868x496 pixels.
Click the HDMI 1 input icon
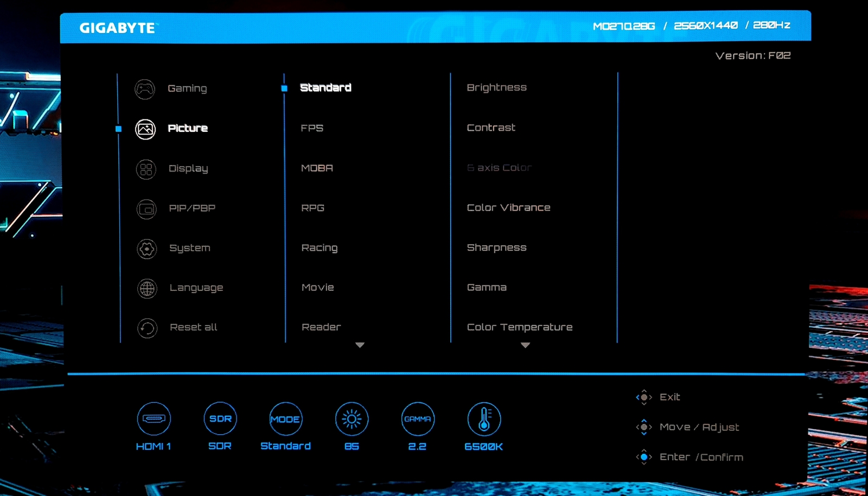tap(154, 419)
